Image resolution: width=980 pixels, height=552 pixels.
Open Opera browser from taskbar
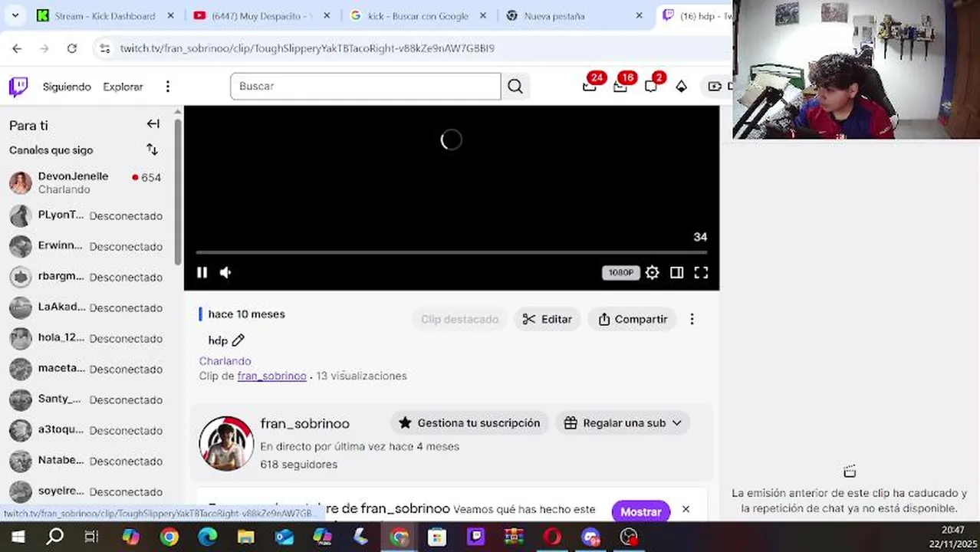[552, 537]
